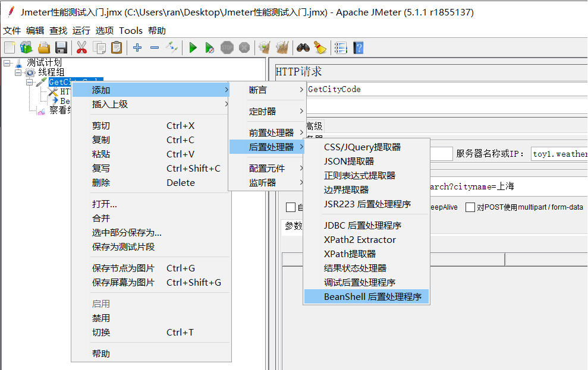
Task: Click the Toggle enable/disable icon
Action: tap(172, 48)
